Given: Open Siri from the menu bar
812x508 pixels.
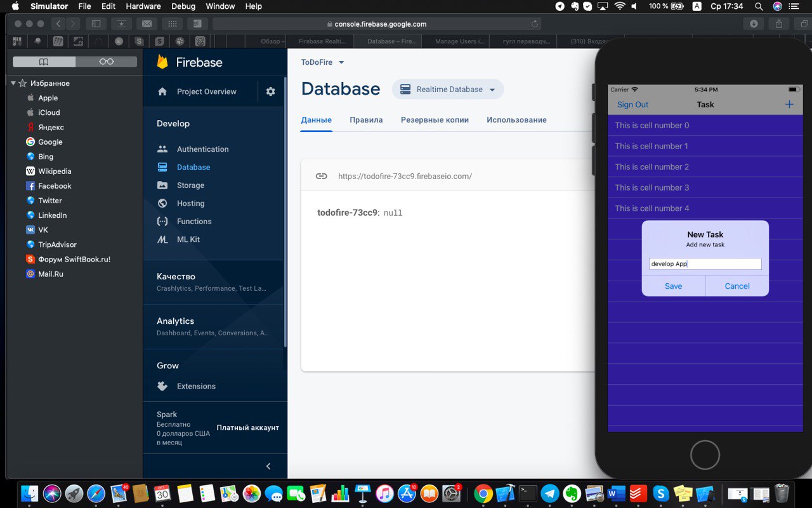Looking at the screenshot, I should pyautogui.click(x=778, y=6).
